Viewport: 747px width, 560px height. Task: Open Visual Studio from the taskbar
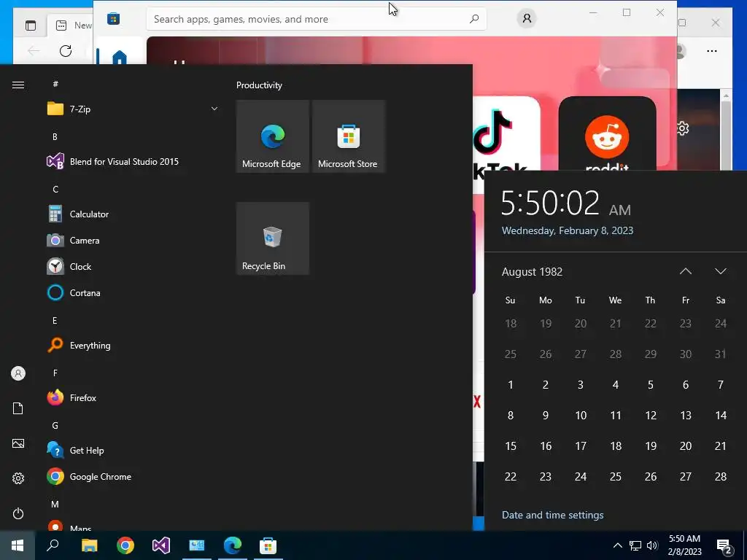[161, 545]
